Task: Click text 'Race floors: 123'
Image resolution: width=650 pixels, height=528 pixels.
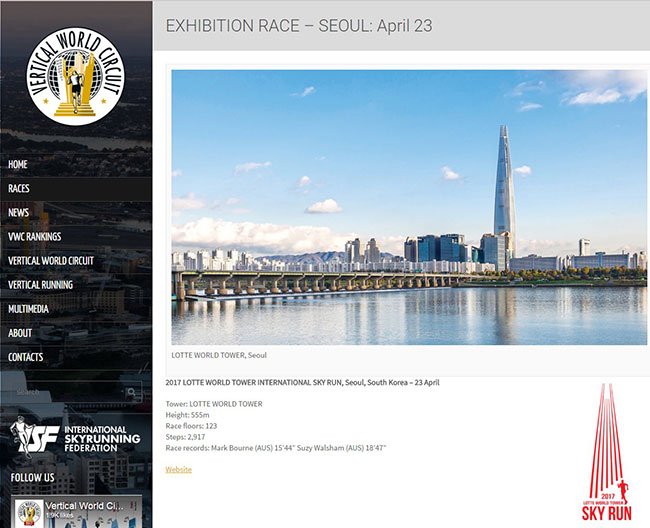Action: tap(191, 426)
